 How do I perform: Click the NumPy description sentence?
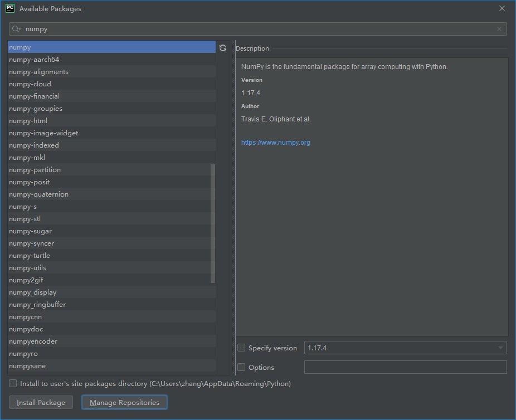coord(344,67)
